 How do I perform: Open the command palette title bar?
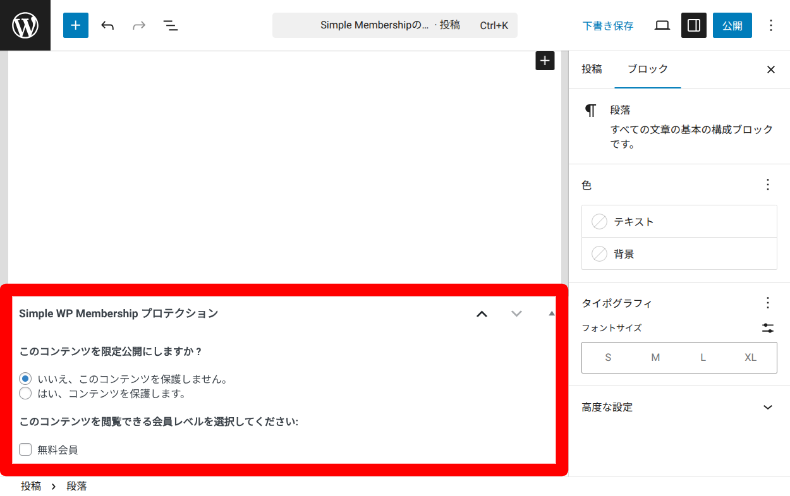coord(395,25)
